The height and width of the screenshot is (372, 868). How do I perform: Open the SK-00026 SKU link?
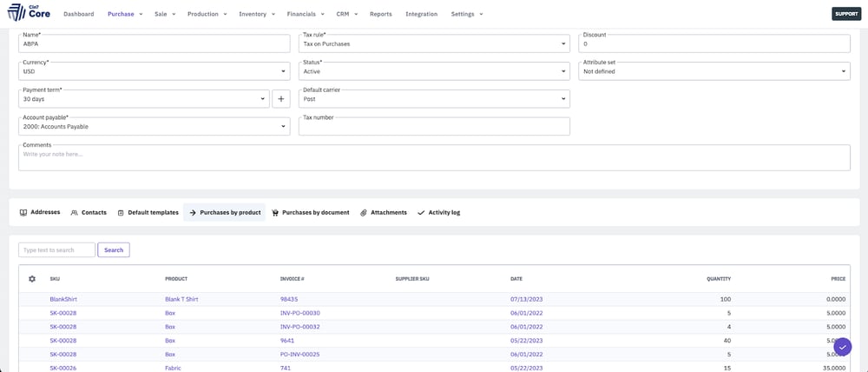(x=63, y=369)
